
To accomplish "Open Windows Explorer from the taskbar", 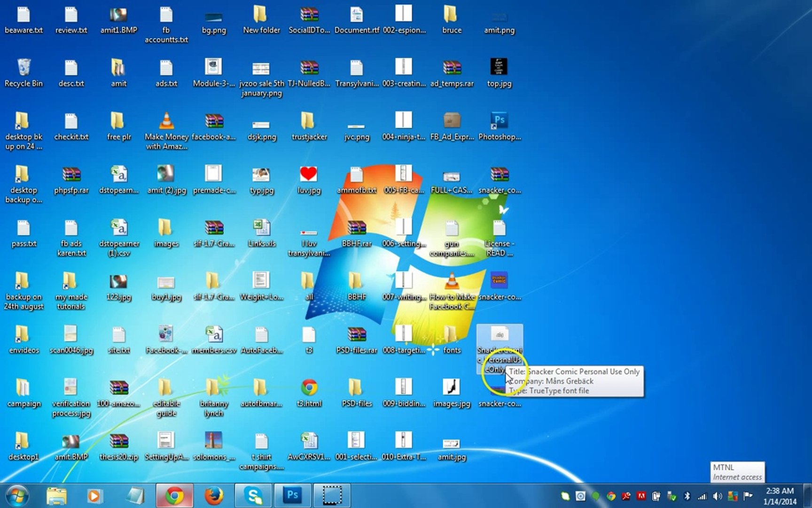I will point(56,496).
